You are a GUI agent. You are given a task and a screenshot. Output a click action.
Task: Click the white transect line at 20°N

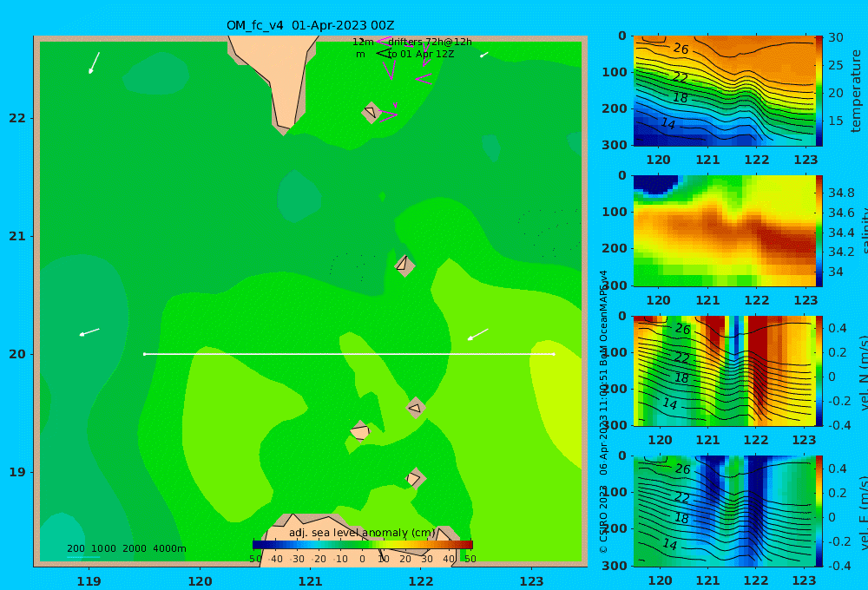[x=349, y=354]
